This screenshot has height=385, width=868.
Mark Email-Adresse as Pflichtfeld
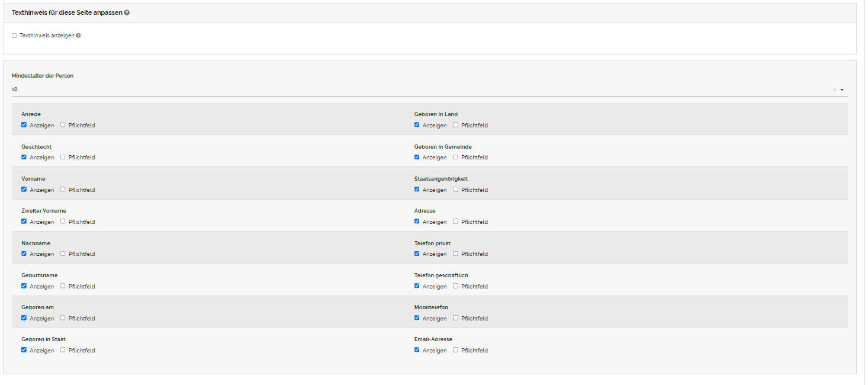click(x=455, y=350)
